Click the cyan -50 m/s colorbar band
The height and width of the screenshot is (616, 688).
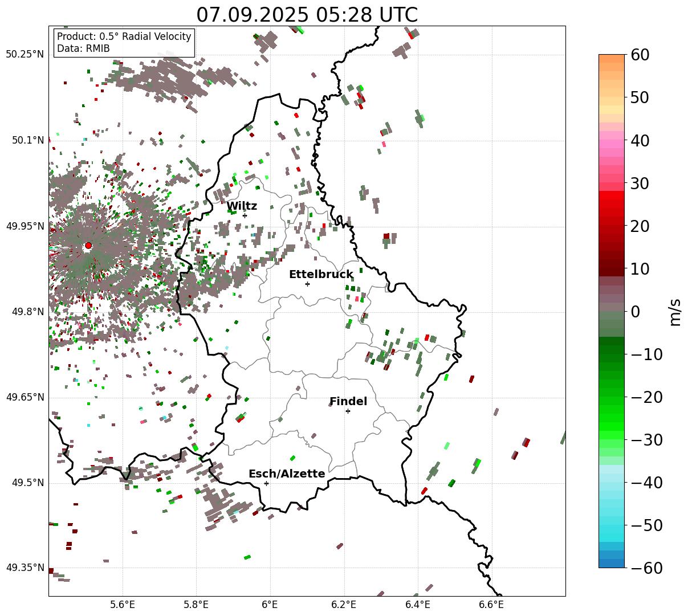pos(612,525)
